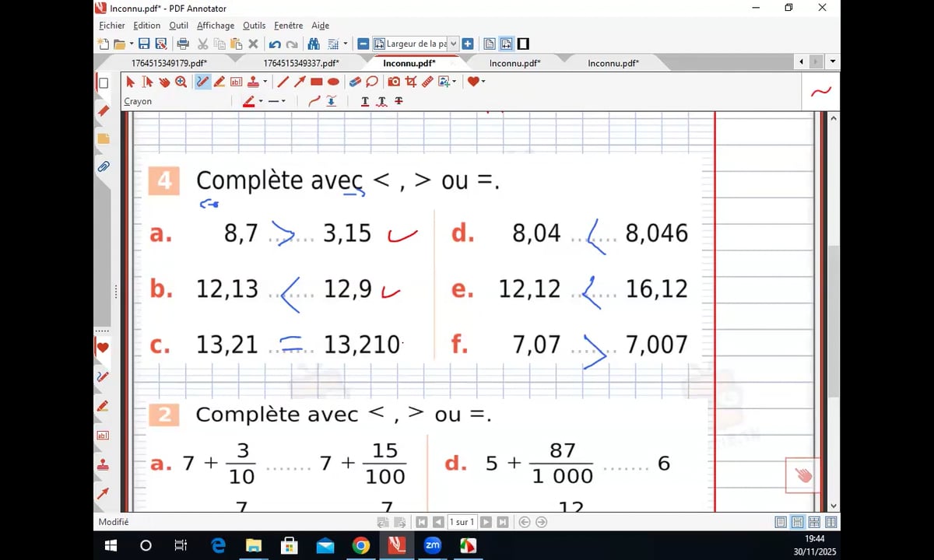
Task: Choose the Arrow drawing tool
Action: click(300, 82)
